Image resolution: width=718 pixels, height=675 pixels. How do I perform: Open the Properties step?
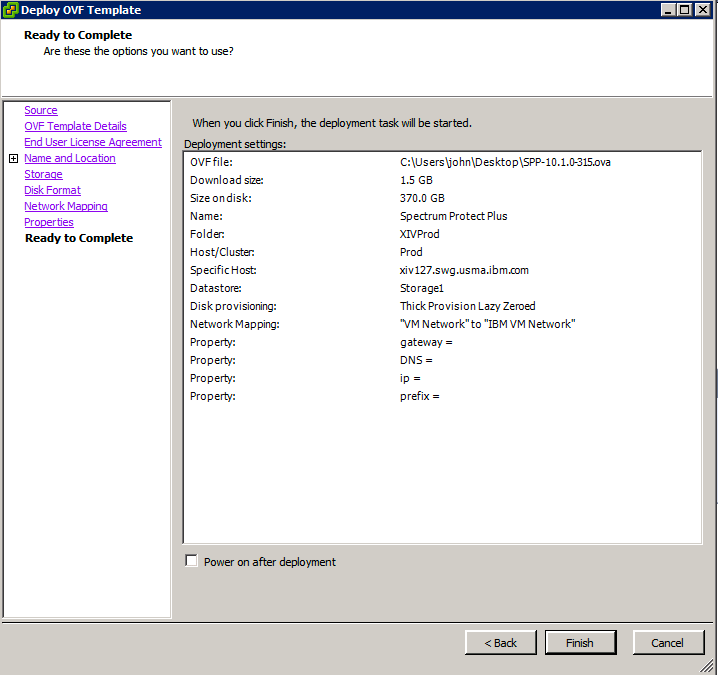[x=49, y=222]
